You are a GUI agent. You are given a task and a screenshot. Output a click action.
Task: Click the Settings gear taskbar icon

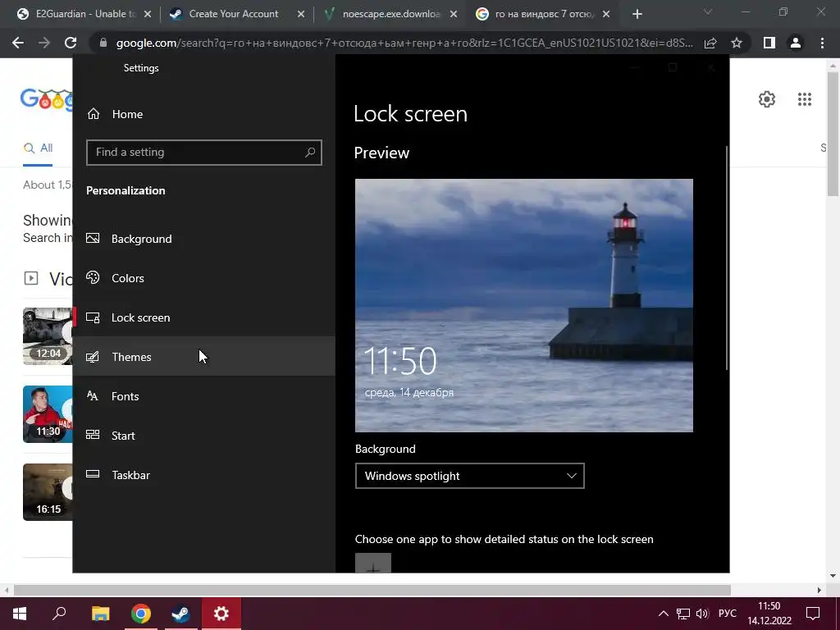pyautogui.click(x=221, y=614)
